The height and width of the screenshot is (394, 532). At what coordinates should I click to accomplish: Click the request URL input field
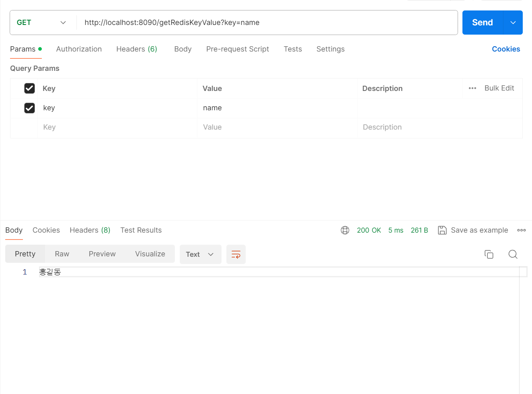[x=267, y=23]
